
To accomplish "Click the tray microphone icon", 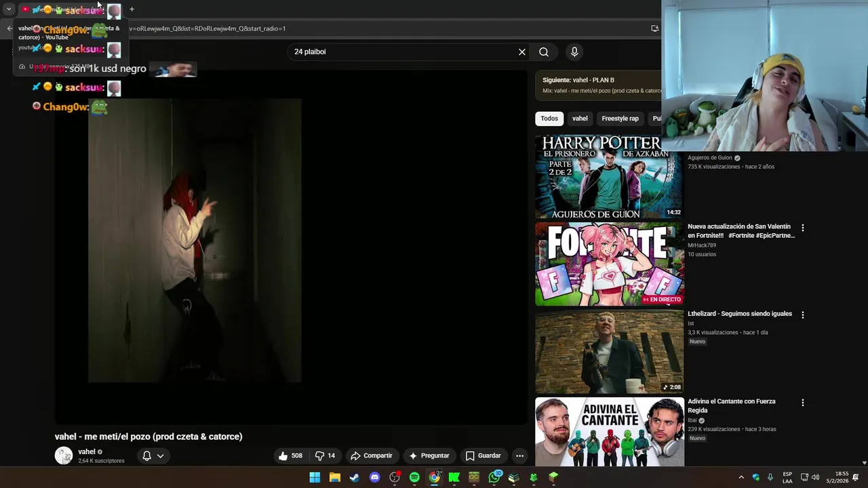I will pyautogui.click(x=770, y=477).
